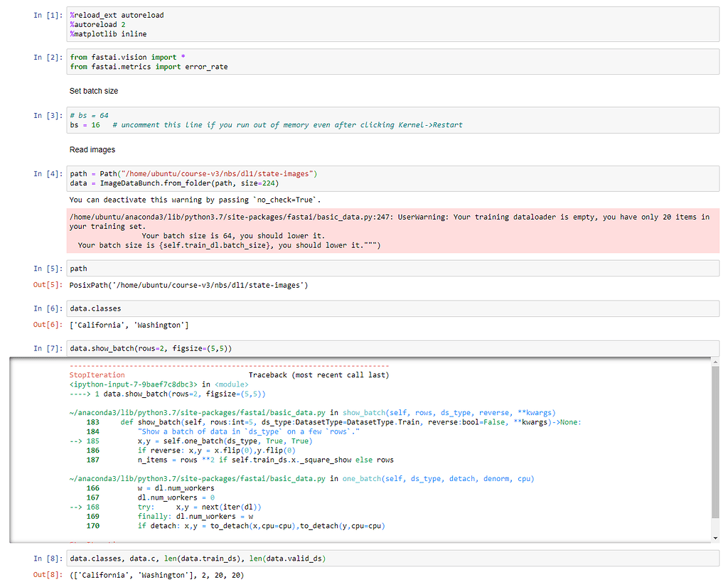The width and height of the screenshot is (728, 582).
Task: Select the 'Set batch size' markdown cell
Action: click(94, 91)
